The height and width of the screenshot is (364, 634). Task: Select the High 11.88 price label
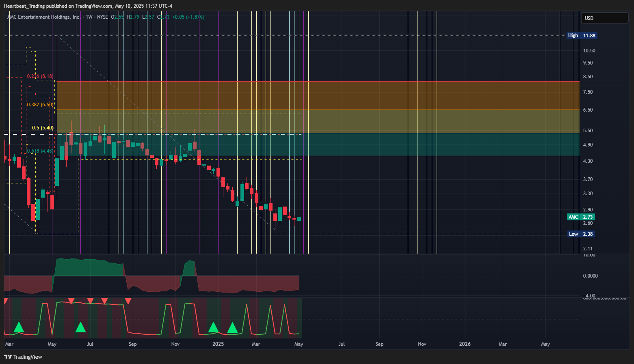582,35
